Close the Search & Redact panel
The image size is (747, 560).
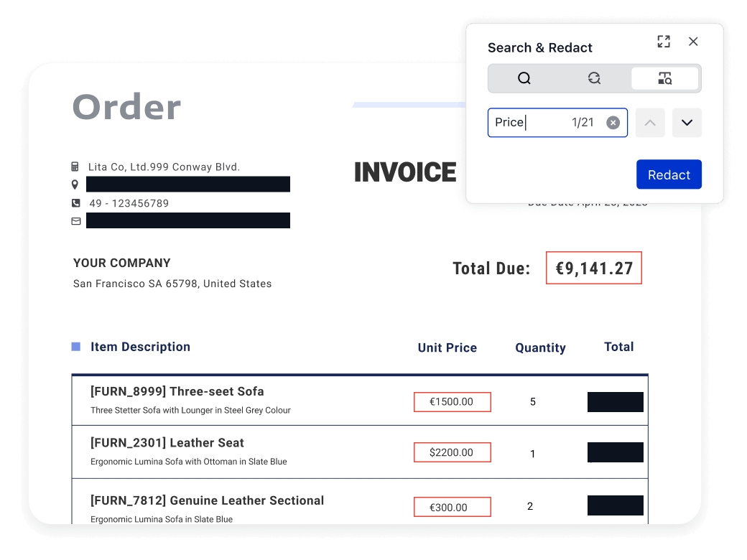pyautogui.click(x=693, y=42)
